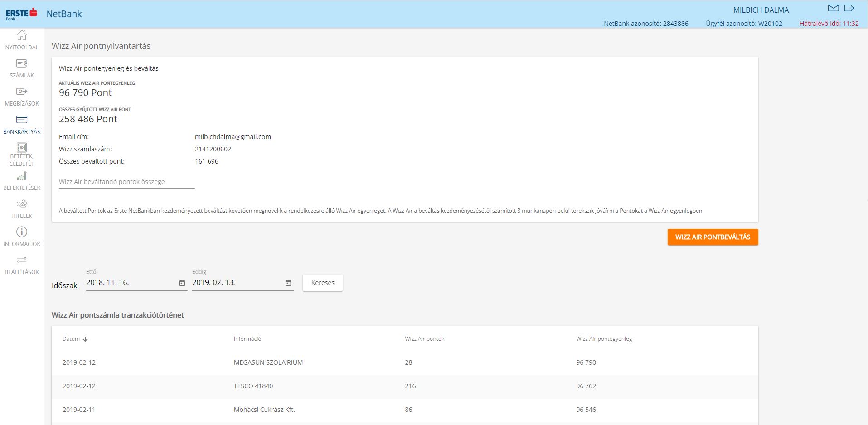The image size is (868, 425).
Task: Open Hitelek loans icon
Action: (x=22, y=204)
